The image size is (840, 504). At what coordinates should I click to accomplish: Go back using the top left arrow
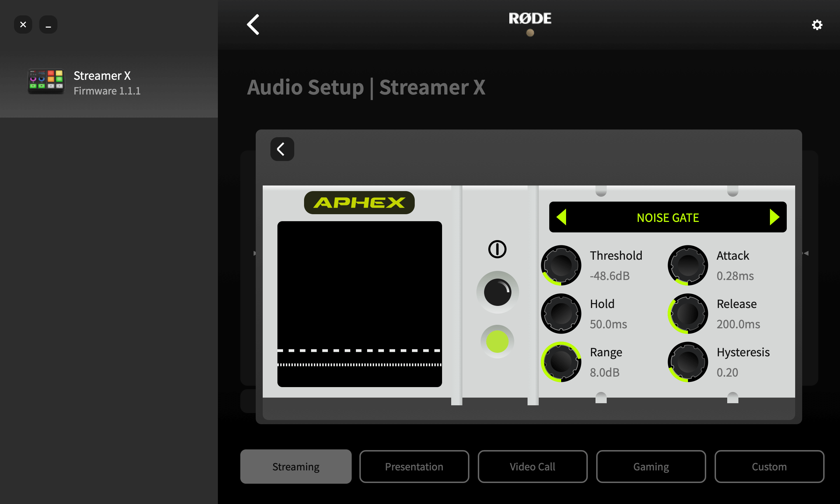click(x=253, y=24)
